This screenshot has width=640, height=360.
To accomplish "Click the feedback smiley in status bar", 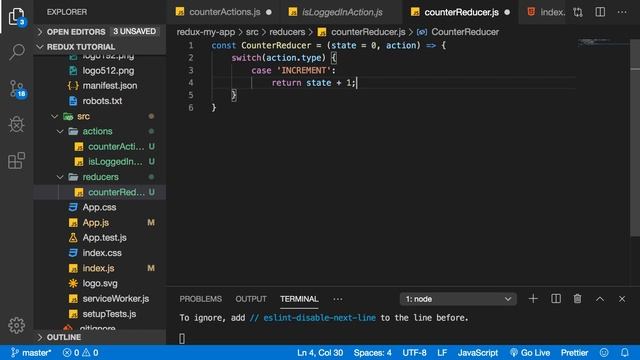I will [604, 353].
